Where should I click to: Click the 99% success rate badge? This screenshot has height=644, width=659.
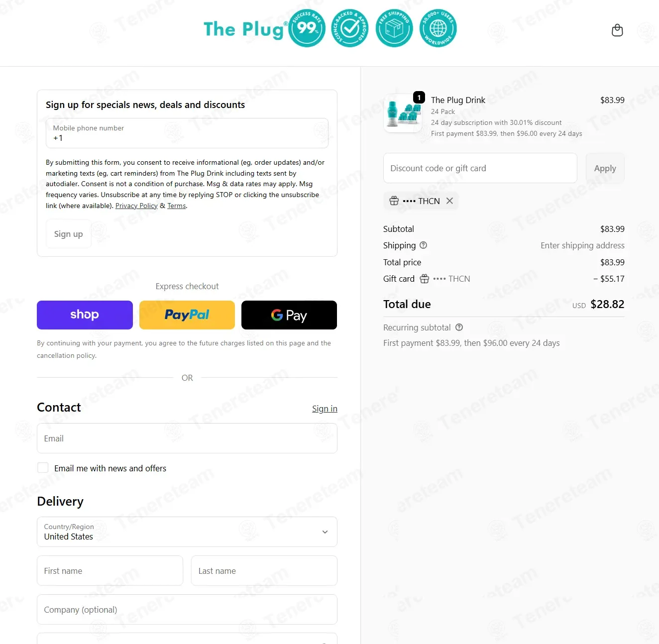(x=307, y=28)
